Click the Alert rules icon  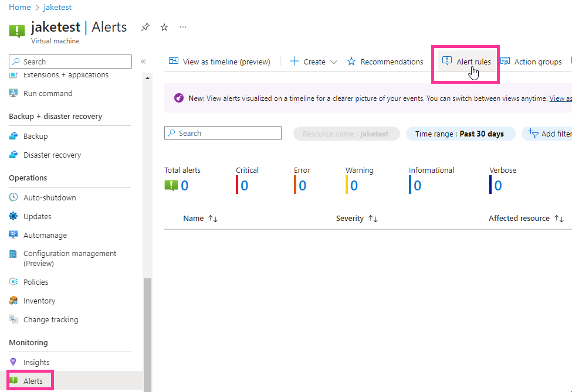pos(447,61)
